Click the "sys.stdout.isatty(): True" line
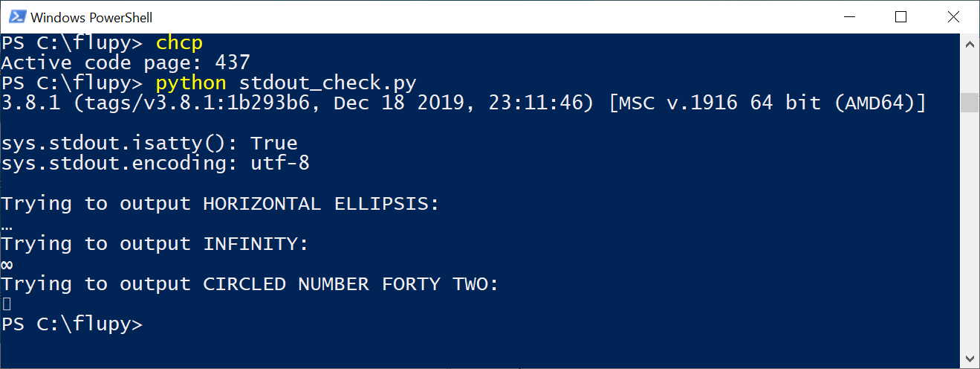The width and height of the screenshot is (980, 369). (x=149, y=143)
